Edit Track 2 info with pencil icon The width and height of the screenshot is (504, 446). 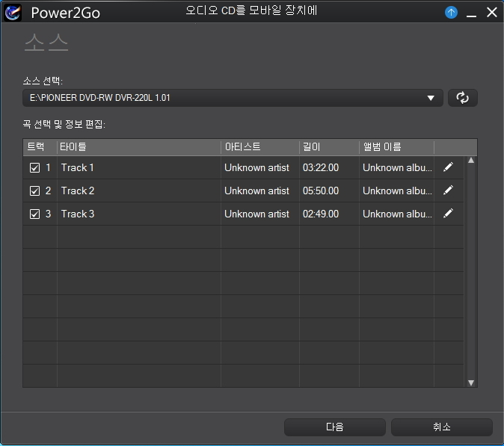[x=448, y=190]
